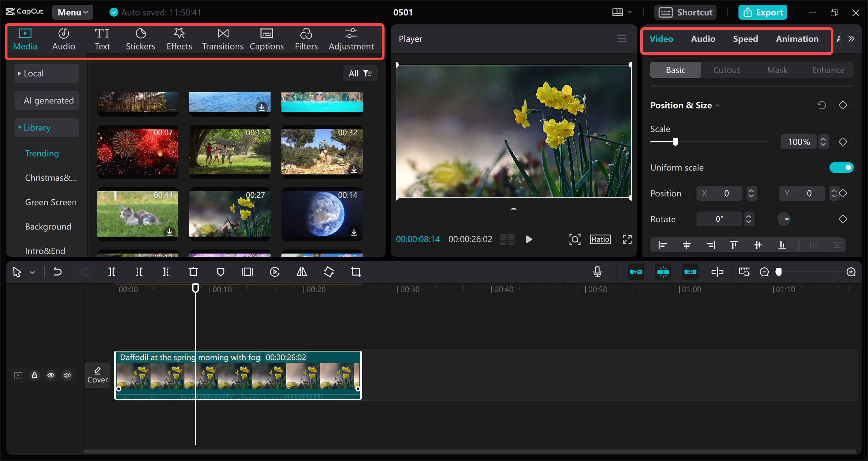Lock the video track
The width and height of the screenshot is (868, 461).
click(x=35, y=375)
